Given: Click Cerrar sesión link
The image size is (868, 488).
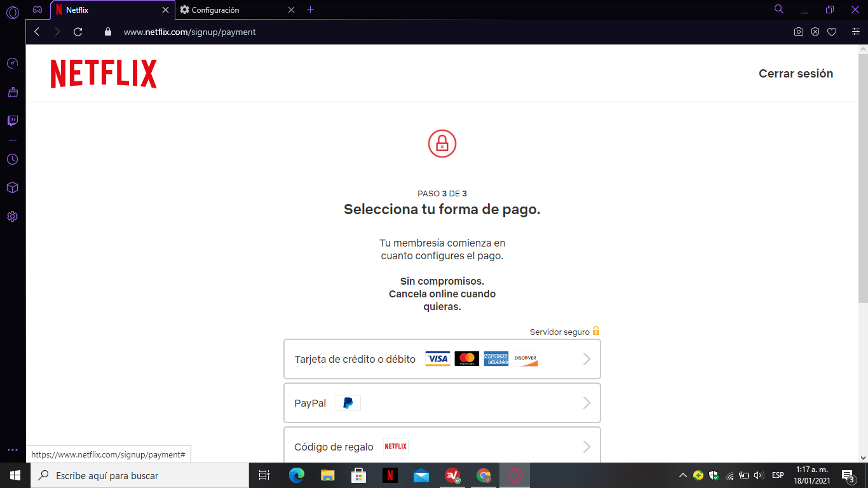Looking at the screenshot, I should click(796, 74).
